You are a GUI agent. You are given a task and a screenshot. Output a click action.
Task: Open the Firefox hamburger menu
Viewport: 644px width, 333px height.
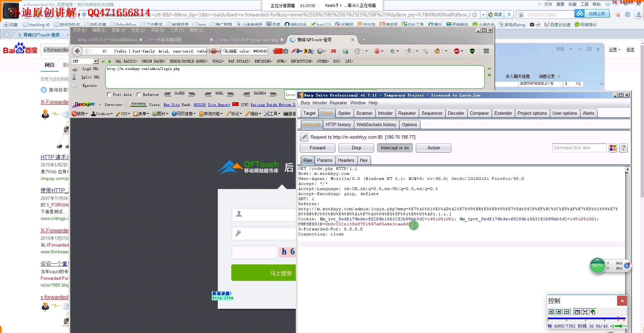point(486,51)
